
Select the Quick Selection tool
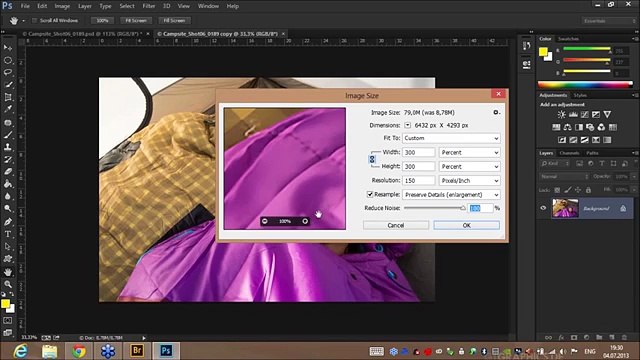pyautogui.click(x=8, y=85)
